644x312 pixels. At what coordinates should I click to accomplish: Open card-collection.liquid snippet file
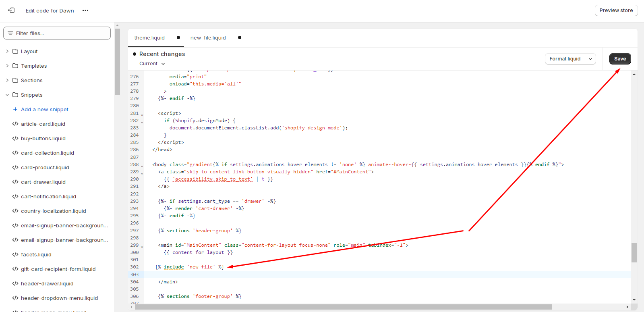48,153
